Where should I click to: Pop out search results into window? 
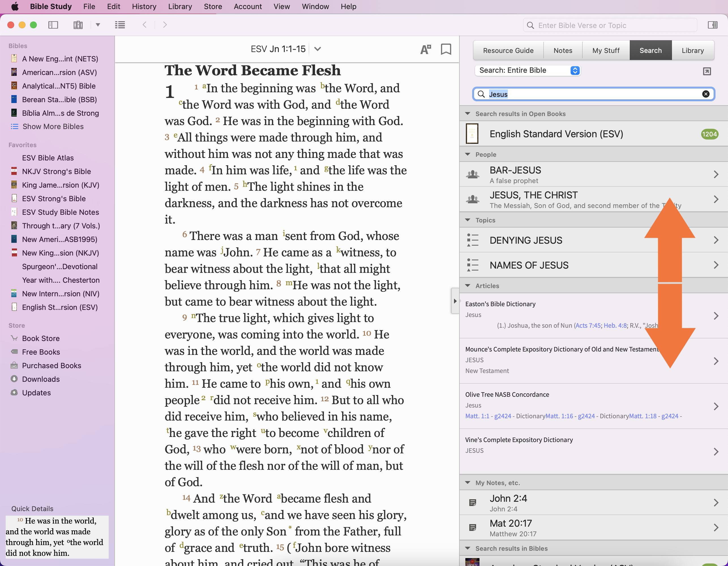707,71
